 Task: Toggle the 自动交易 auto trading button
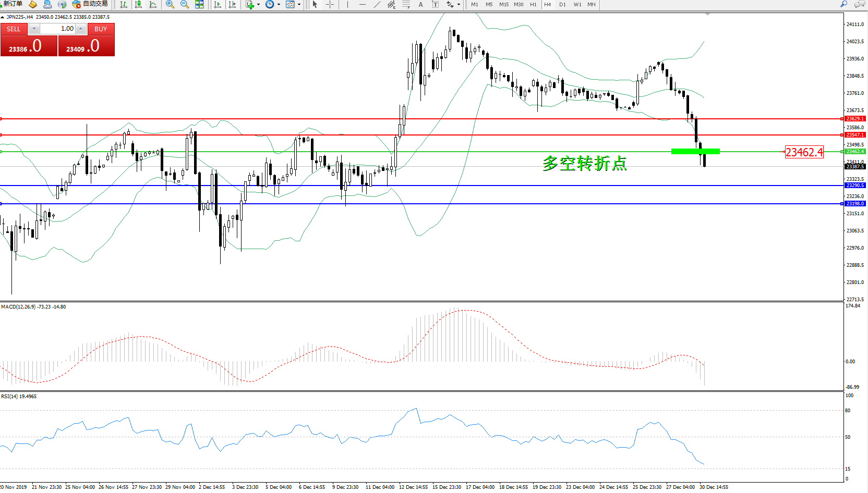click(x=91, y=4)
